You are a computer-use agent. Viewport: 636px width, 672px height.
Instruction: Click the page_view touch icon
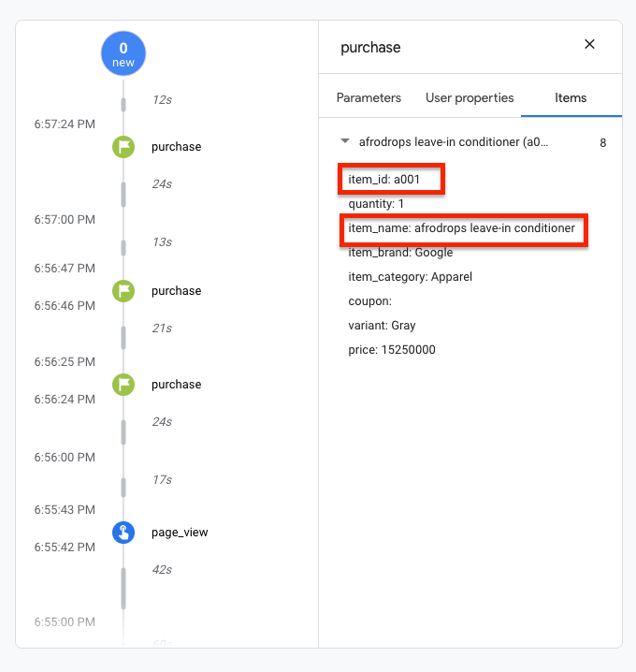[123, 533]
